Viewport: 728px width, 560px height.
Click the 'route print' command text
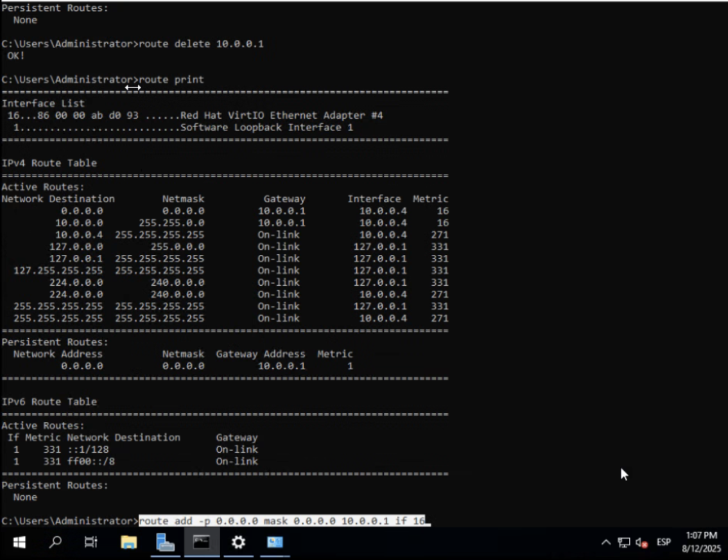click(x=171, y=80)
